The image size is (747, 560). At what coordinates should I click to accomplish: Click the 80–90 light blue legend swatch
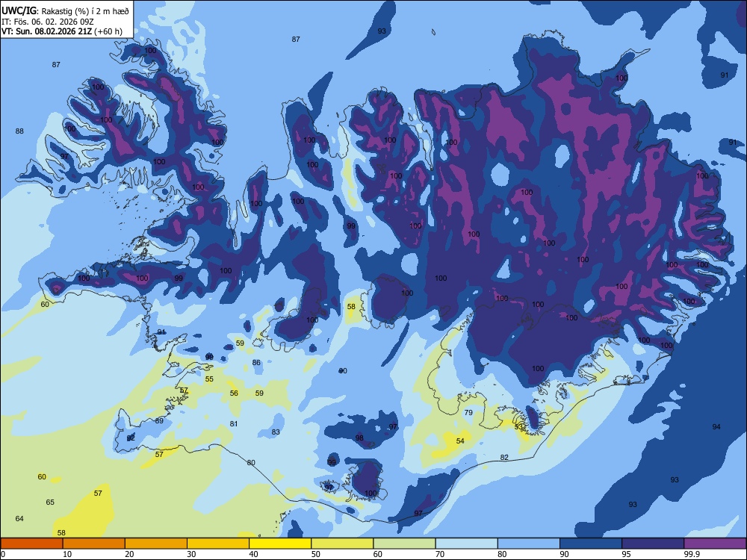tap(528, 544)
